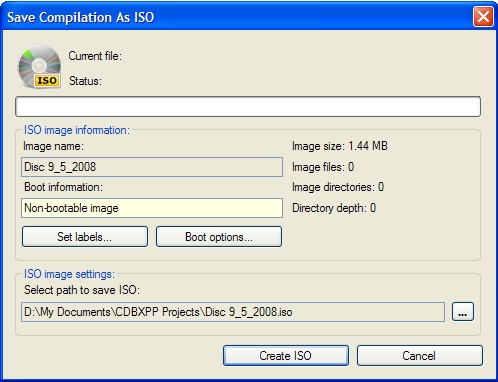Image resolution: width=498 pixels, height=382 pixels.
Task: Click the Image name field Disc 9_5_2008
Action: (152, 167)
